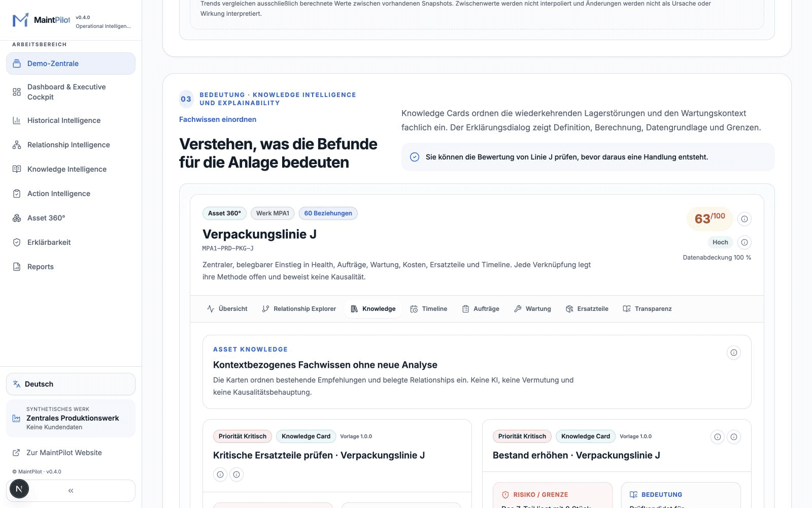Open Erklärbarkeit section

pyautogui.click(x=71, y=242)
